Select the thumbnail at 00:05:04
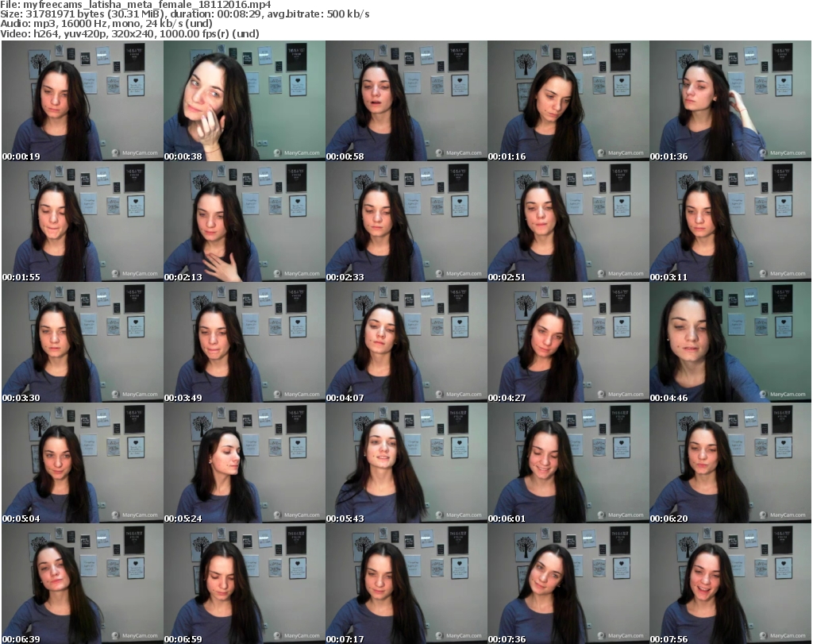Screen dimensions: 813x644 pyautogui.click(x=83, y=463)
